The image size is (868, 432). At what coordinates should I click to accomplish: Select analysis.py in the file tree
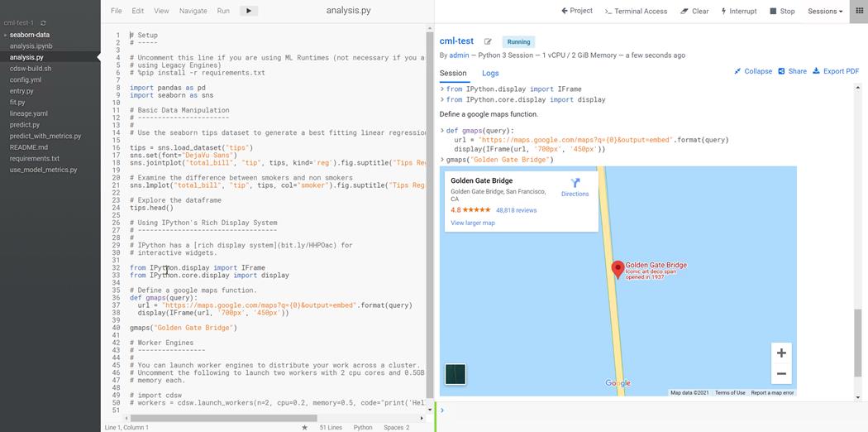[x=26, y=57]
